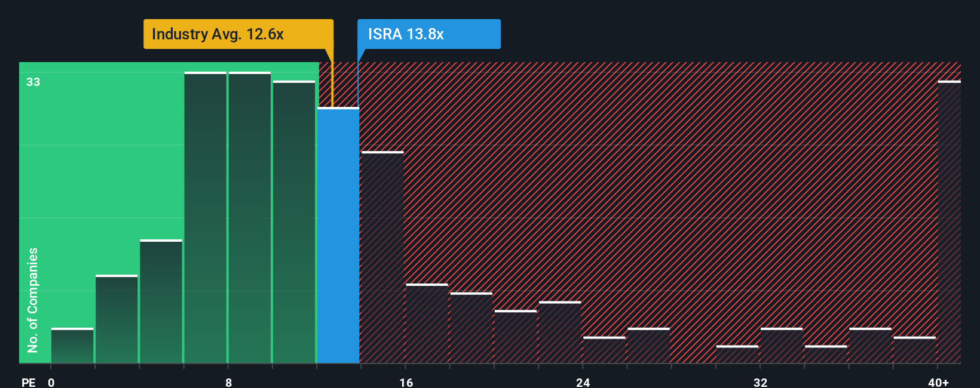
Task: Click the third bar from the left
Action: pos(161,301)
